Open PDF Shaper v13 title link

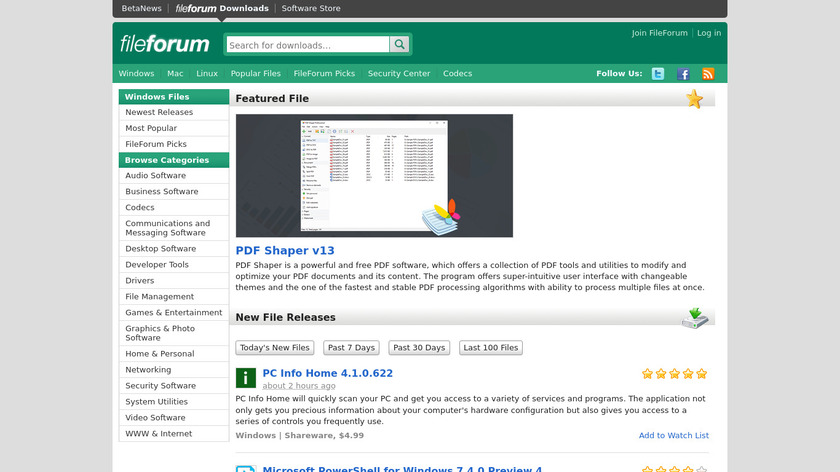click(285, 250)
